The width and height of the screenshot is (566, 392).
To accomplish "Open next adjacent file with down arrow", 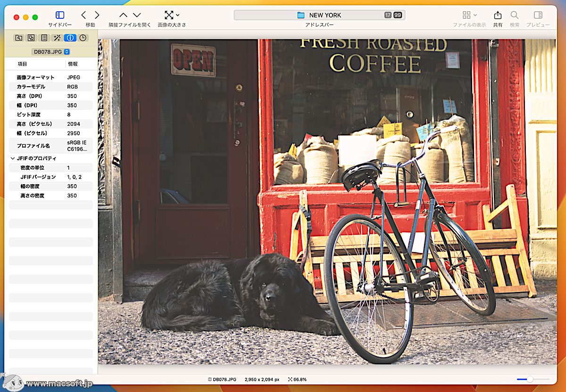I will 137,16.
